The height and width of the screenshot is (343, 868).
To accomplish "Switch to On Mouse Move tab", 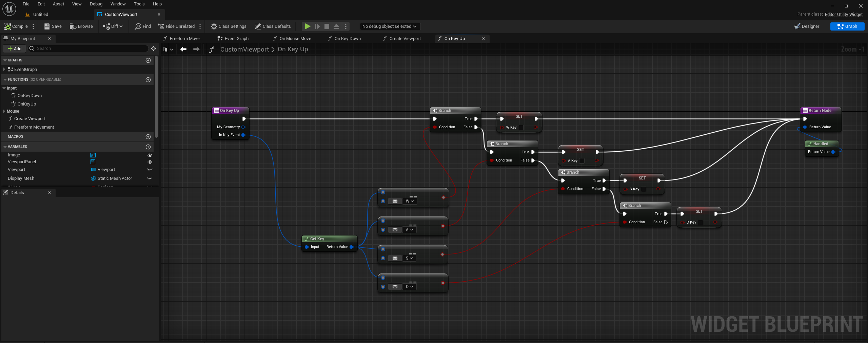I will pyautogui.click(x=292, y=39).
